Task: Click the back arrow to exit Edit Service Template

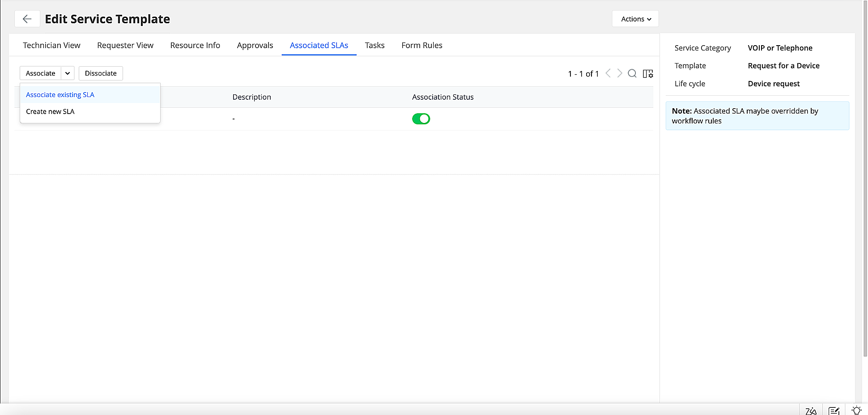Action: point(27,19)
